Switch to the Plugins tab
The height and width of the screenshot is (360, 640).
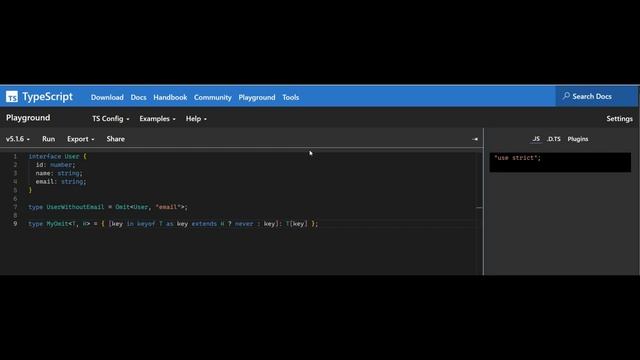click(578, 139)
